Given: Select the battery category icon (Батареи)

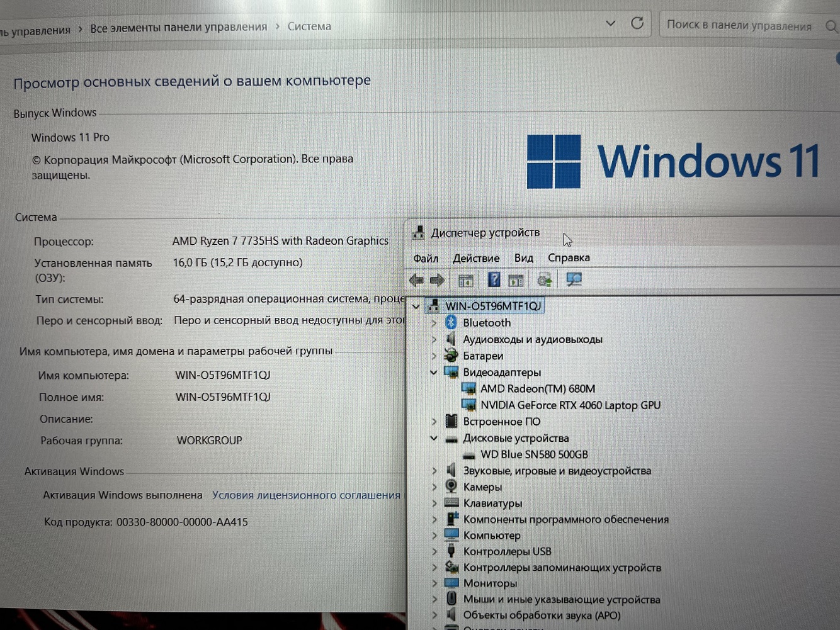Looking at the screenshot, I should pyautogui.click(x=451, y=356).
